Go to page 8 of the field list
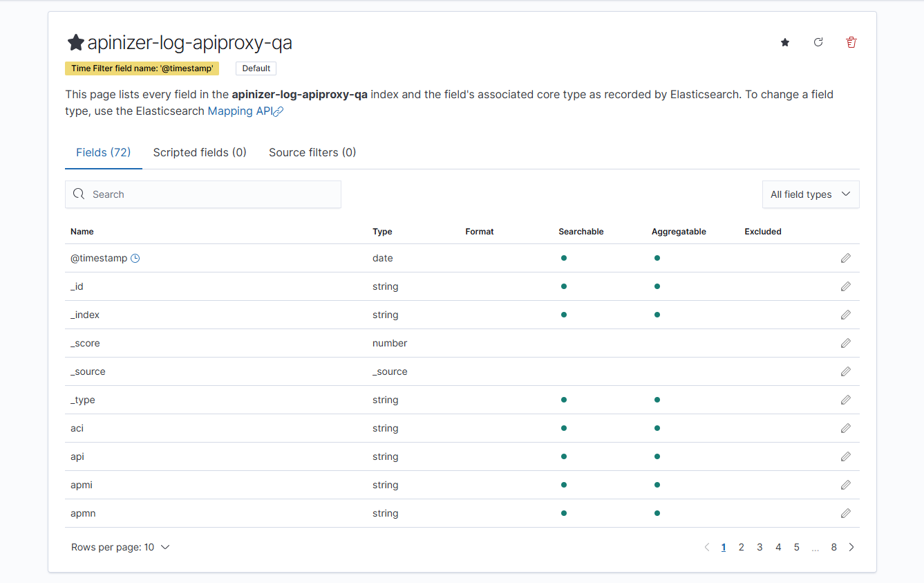 [833, 547]
